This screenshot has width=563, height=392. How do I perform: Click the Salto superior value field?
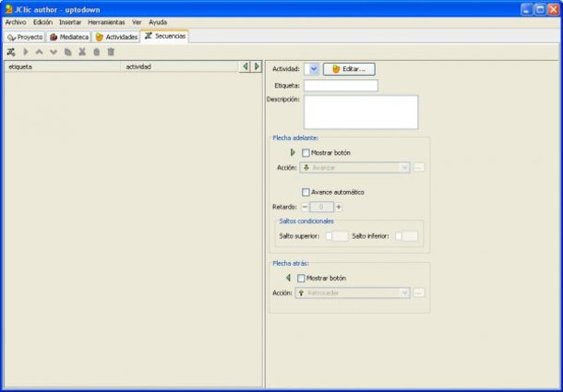(x=340, y=236)
